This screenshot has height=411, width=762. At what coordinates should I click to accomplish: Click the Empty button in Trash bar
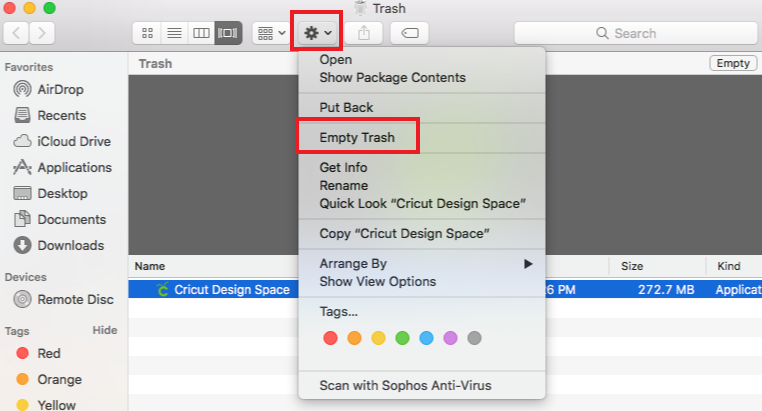(732, 63)
